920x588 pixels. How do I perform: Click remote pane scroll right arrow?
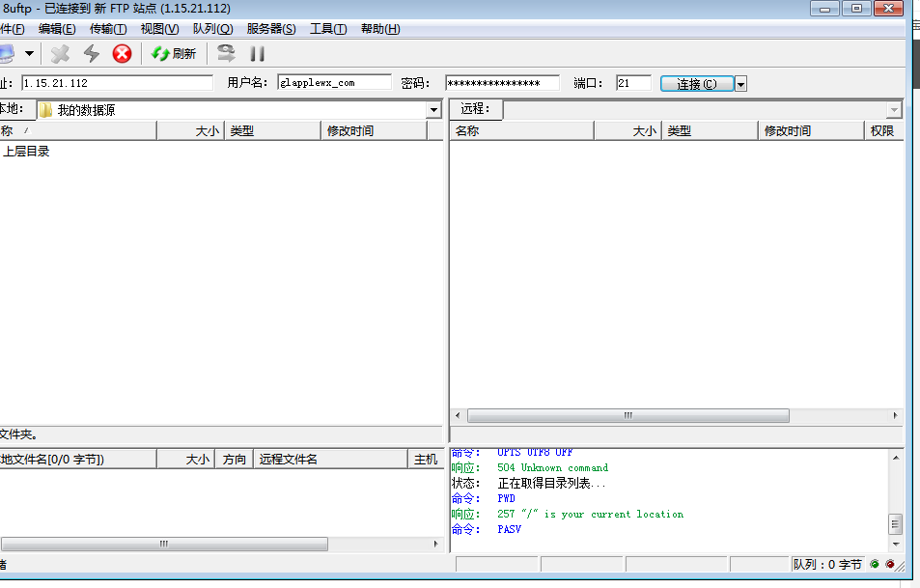tap(895, 415)
